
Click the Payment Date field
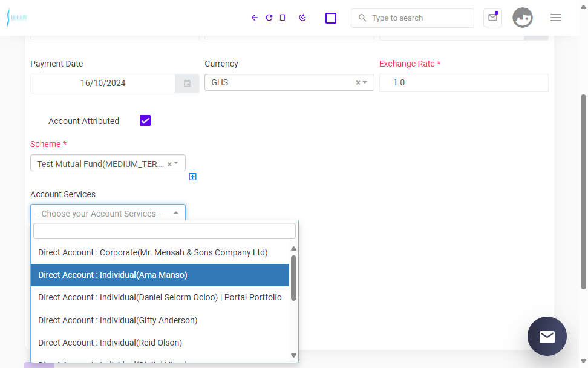[x=103, y=84]
